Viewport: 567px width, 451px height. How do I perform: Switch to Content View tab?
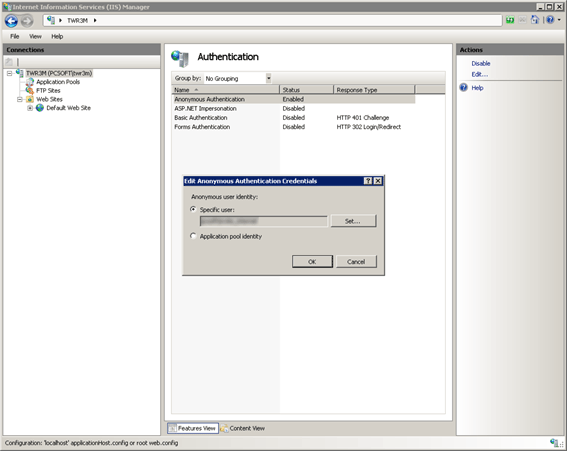(x=243, y=428)
